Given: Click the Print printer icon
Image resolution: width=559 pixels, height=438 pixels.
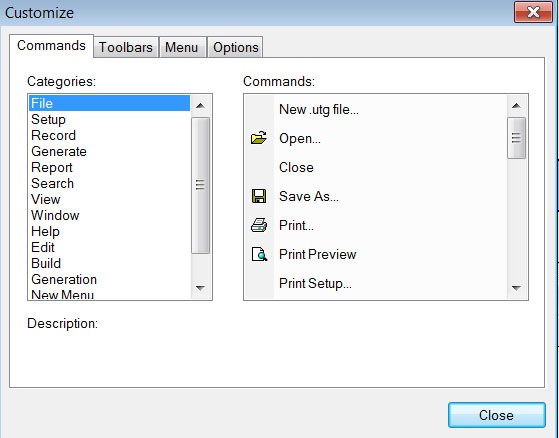Looking at the screenshot, I should 259,225.
